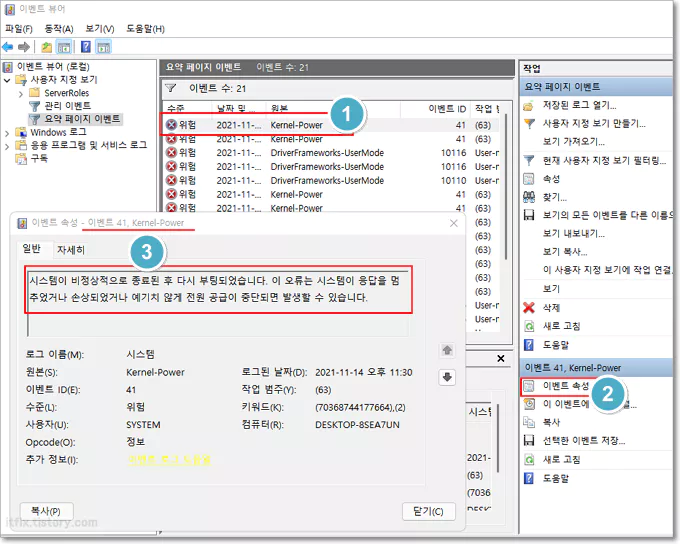Screen dimensions: 680x544
Task: Click the 찾기 binoculars icon
Action: point(529,197)
